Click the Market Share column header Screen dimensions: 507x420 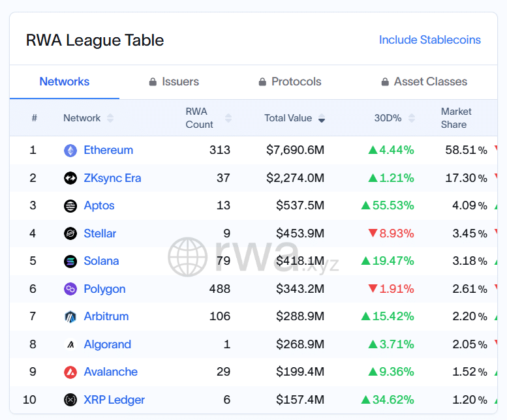click(456, 118)
